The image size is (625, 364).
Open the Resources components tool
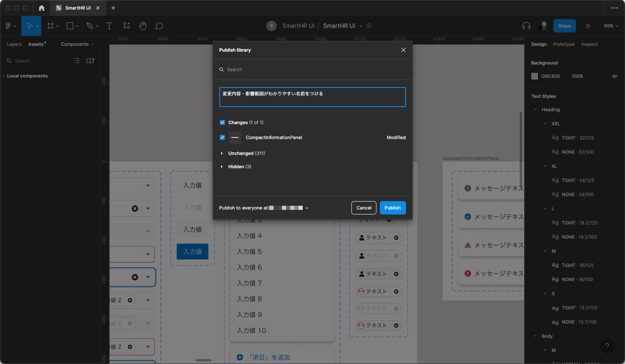point(127,26)
